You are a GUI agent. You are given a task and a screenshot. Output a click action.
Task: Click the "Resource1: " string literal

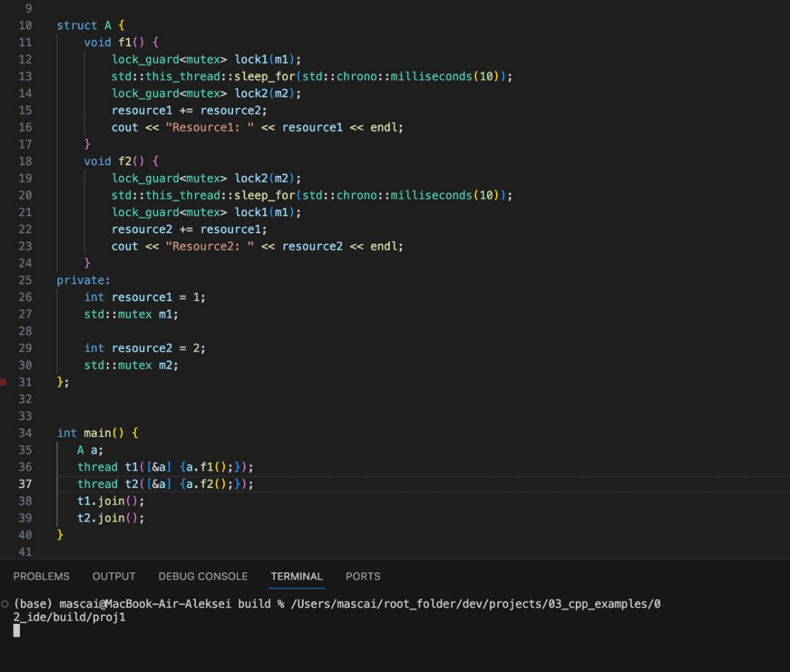(209, 128)
